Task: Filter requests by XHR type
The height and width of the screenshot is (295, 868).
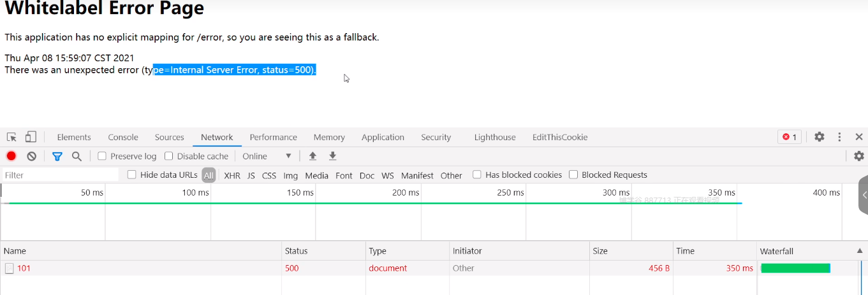Action: tap(232, 175)
